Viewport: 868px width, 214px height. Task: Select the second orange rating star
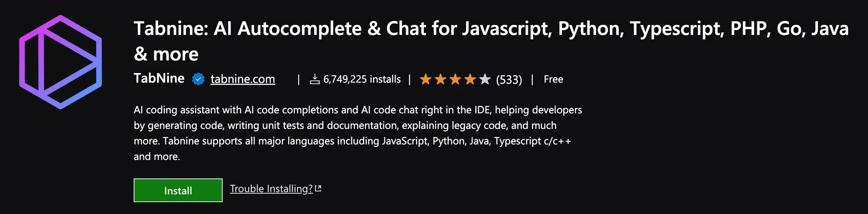point(440,79)
